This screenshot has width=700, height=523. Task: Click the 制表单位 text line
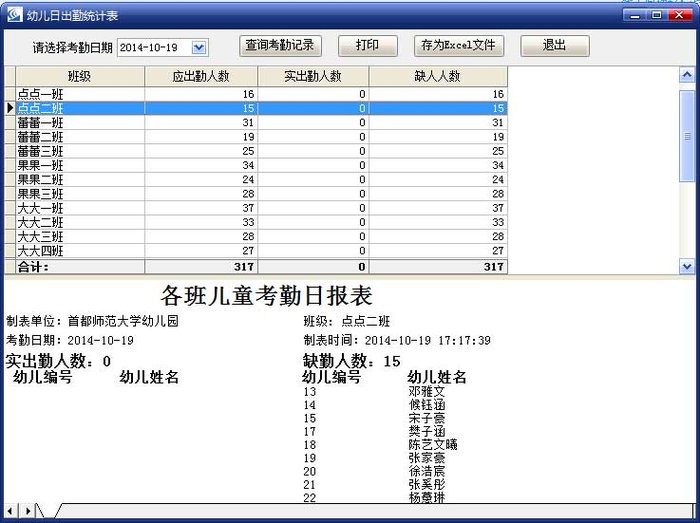(92, 321)
